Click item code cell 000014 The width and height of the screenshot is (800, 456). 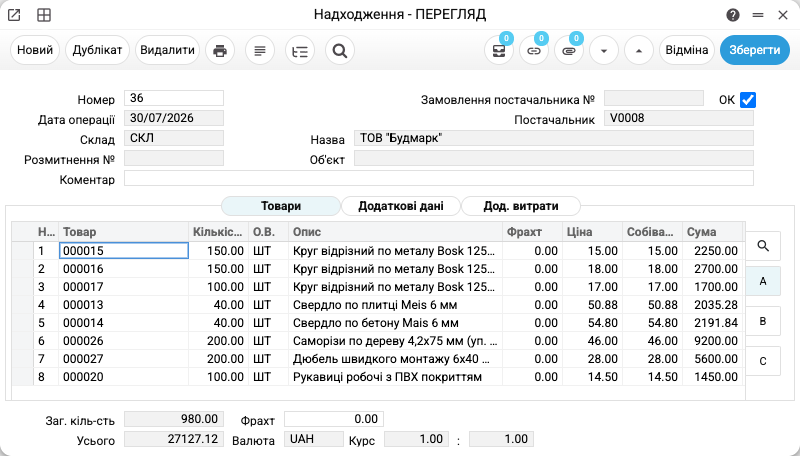coord(123,323)
